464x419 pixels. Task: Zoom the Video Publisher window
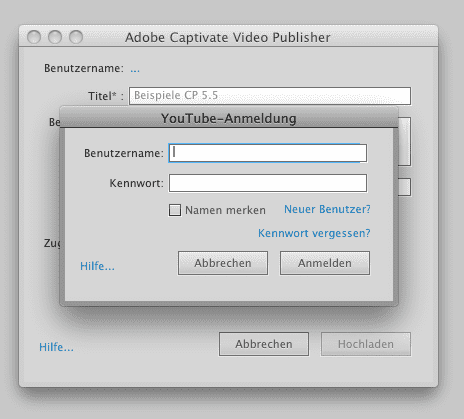[76, 37]
